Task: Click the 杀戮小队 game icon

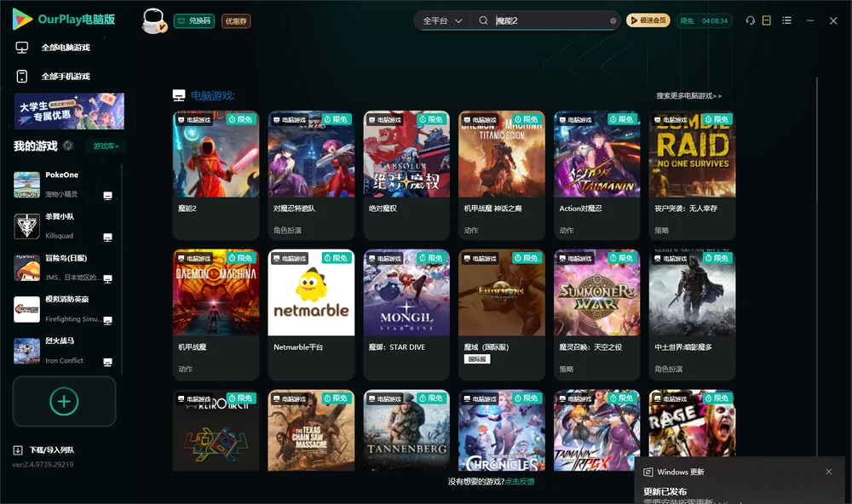Action: tap(26, 226)
